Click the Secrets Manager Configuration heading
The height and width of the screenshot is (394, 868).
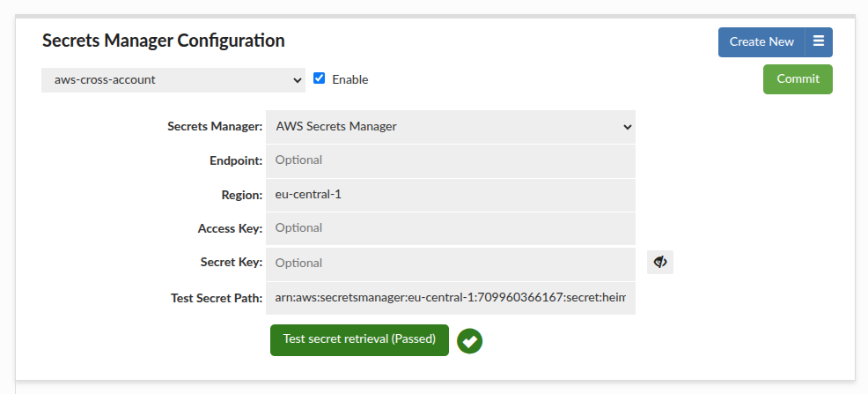(x=164, y=41)
